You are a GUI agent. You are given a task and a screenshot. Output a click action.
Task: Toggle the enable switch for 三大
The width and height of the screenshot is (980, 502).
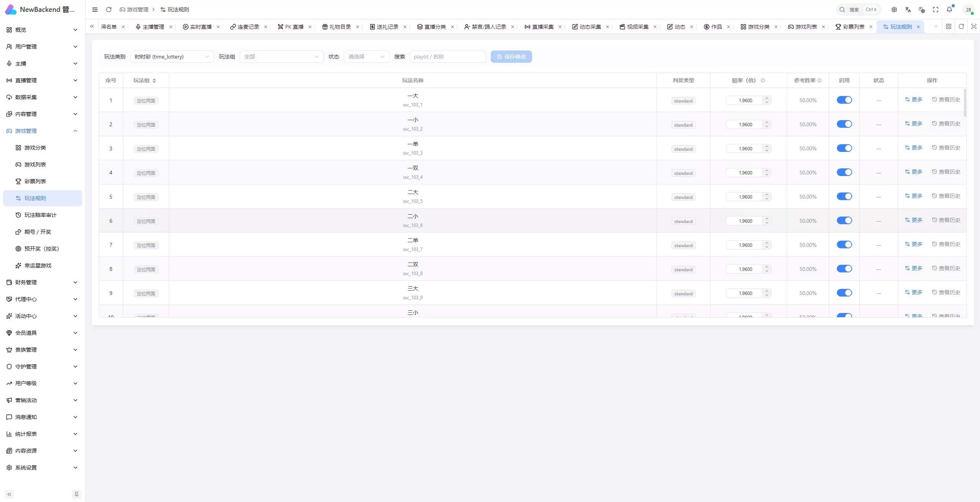click(x=844, y=293)
